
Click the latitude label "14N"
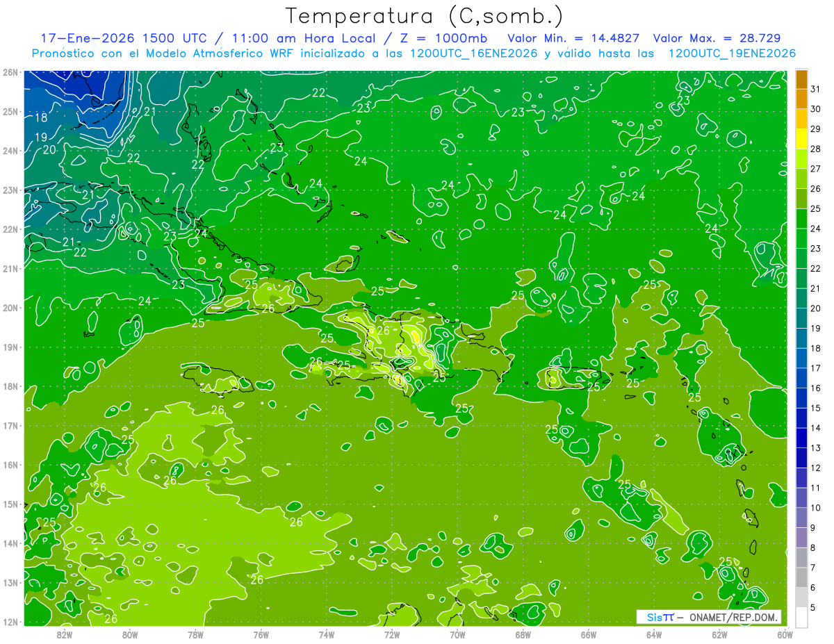tap(10, 543)
